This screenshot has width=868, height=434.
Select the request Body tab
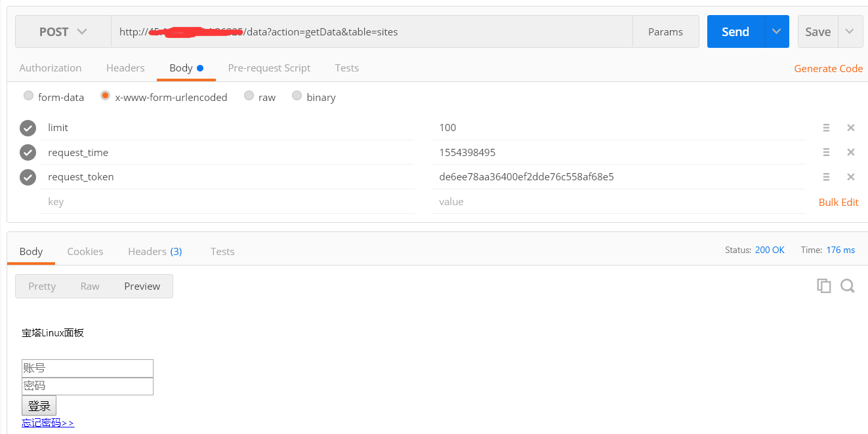(186, 68)
